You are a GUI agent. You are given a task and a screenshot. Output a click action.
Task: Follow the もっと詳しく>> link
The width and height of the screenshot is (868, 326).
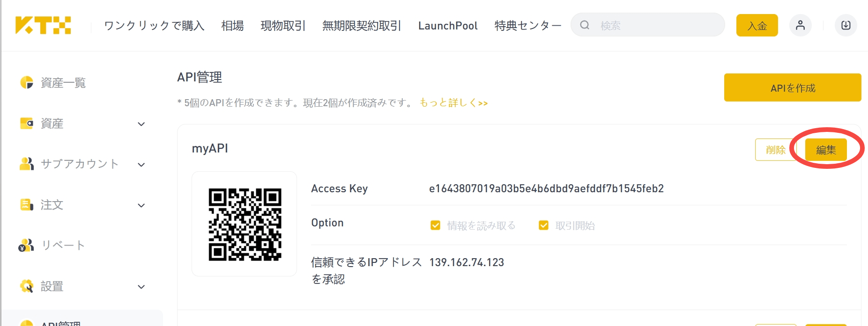pos(453,102)
